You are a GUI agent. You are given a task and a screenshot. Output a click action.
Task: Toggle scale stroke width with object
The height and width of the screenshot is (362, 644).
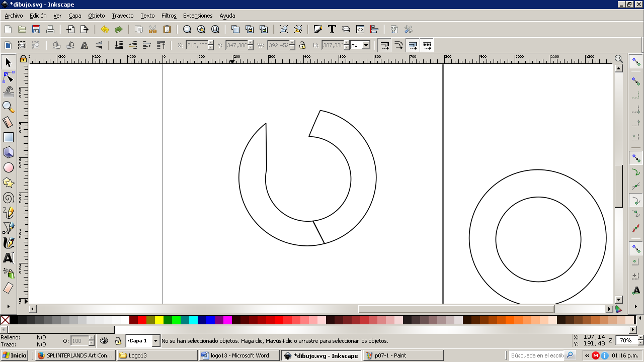click(x=384, y=45)
